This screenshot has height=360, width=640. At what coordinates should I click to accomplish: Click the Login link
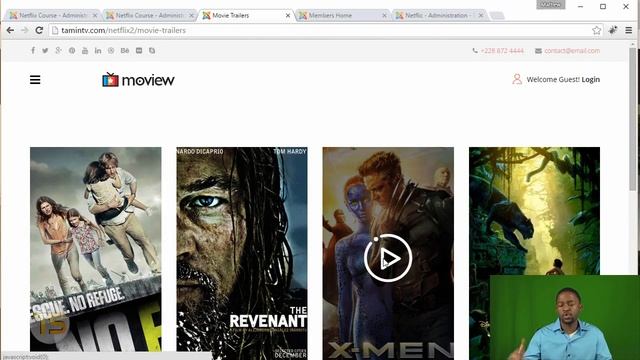(x=591, y=80)
